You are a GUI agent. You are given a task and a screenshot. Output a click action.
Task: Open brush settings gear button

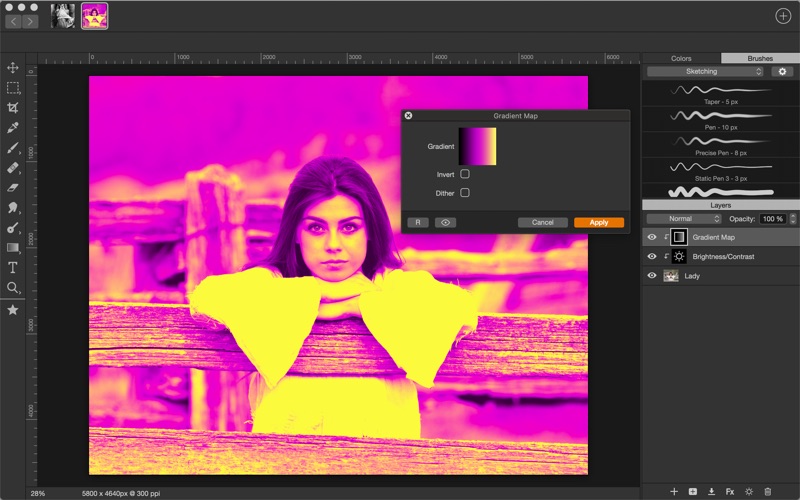[783, 72]
